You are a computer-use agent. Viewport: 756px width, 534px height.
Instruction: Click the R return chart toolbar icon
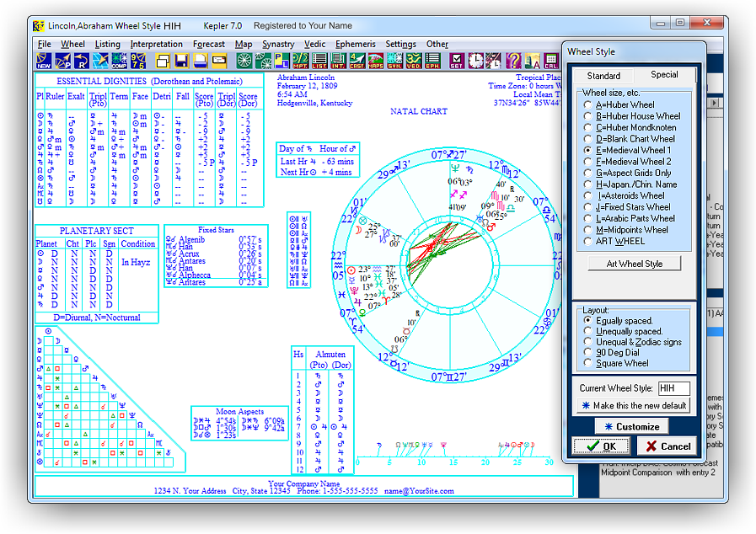coord(82,61)
